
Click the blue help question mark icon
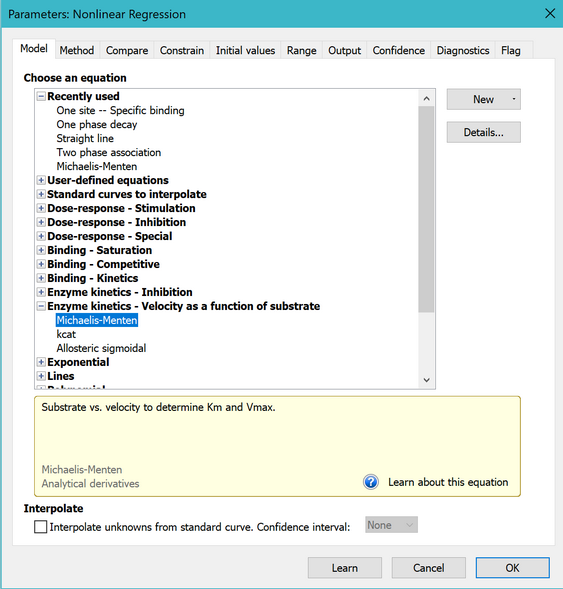point(371,482)
